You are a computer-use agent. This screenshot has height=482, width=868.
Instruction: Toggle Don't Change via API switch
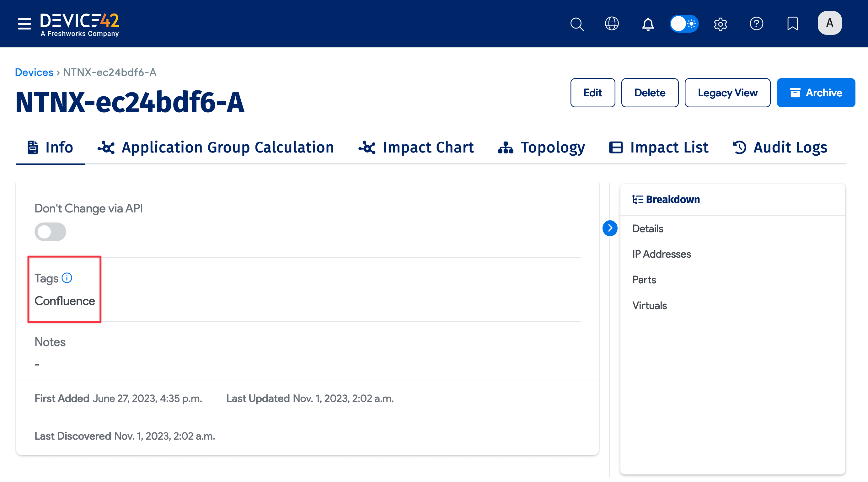pos(50,232)
